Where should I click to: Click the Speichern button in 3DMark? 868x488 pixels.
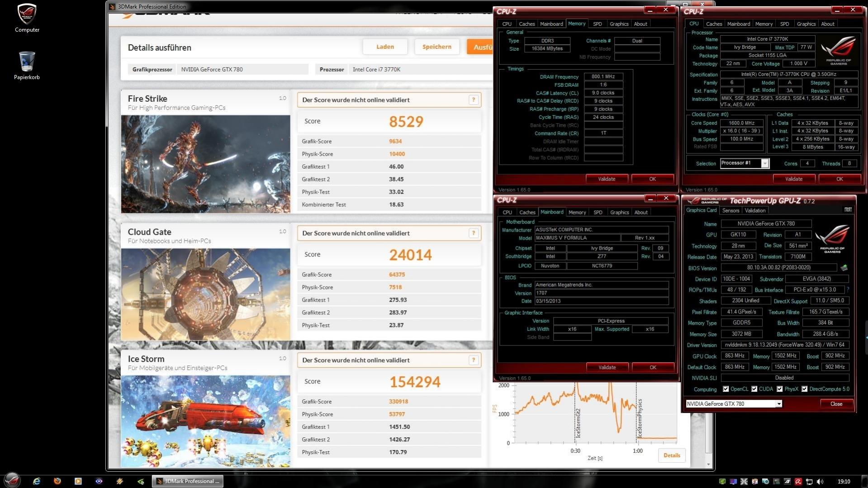click(x=436, y=47)
